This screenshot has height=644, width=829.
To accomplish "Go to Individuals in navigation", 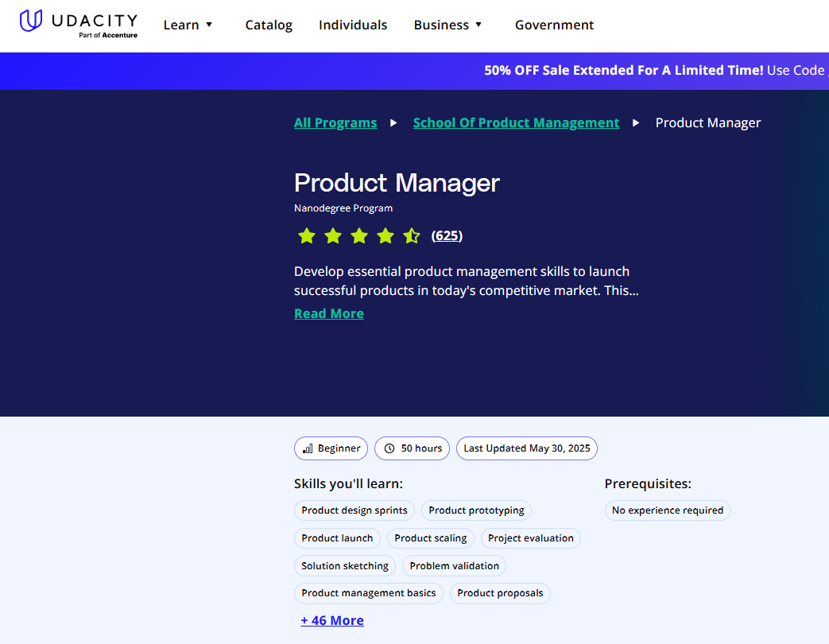I will click(x=353, y=25).
